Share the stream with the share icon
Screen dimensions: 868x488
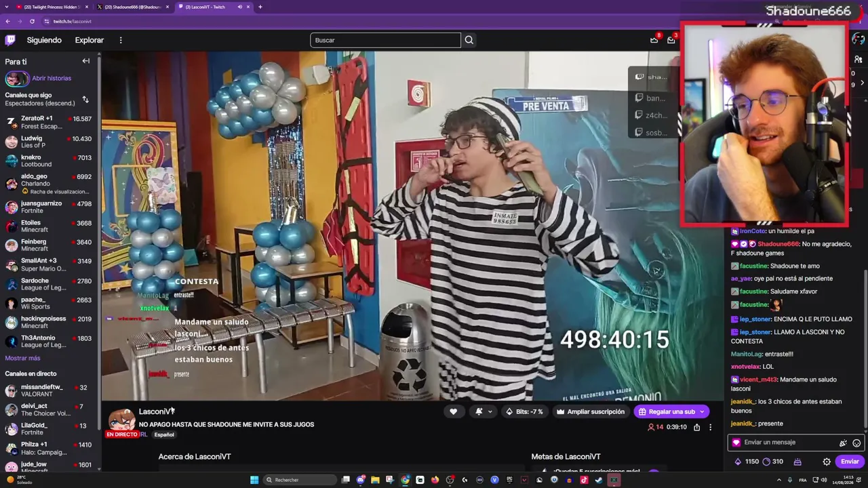pyautogui.click(x=696, y=427)
